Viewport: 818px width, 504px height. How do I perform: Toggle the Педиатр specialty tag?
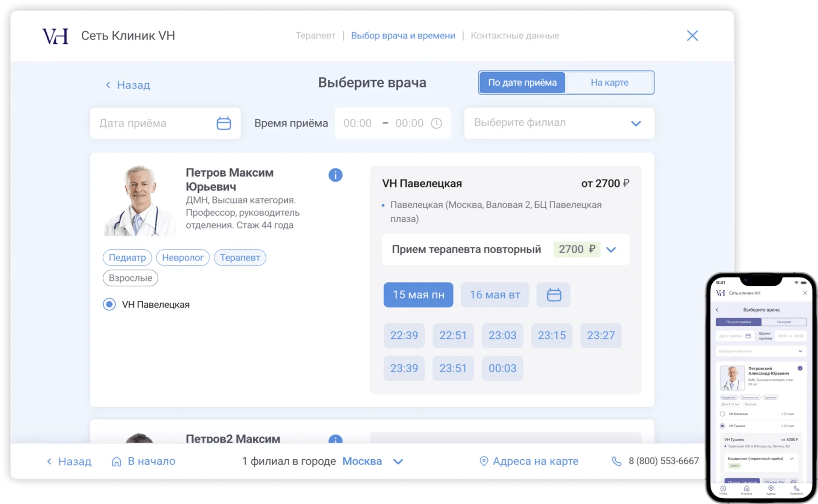click(127, 258)
